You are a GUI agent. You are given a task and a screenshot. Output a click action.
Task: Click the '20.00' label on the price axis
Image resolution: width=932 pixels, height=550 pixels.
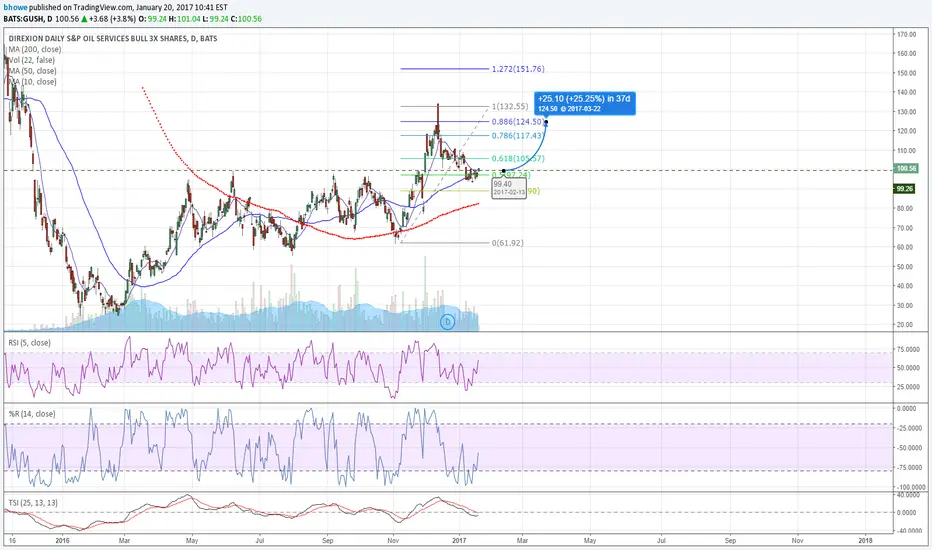coord(906,325)
